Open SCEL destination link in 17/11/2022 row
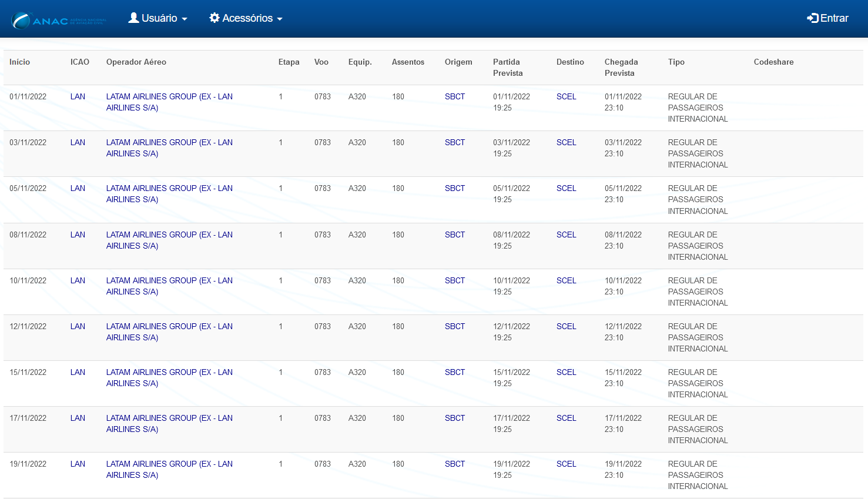The image size is (868, 499). coord(567,418)
